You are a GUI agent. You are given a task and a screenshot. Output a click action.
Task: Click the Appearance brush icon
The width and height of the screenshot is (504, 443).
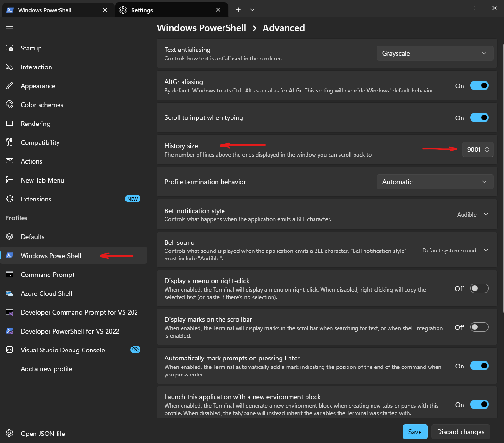(9, 86)
